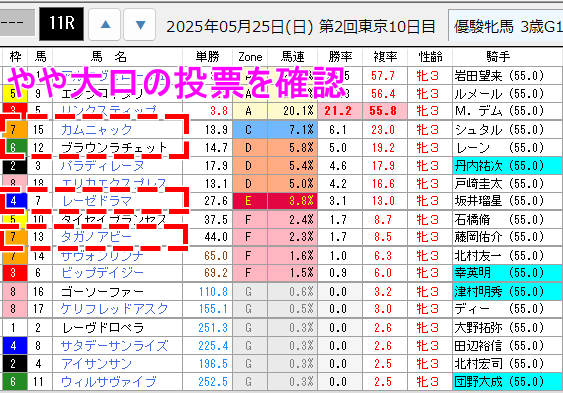Select red Zone E cell for レーゼドラマ
Image resolution: width=563 pixels, height=393 pixels.
pyautogui.click(x=250, y=201)
